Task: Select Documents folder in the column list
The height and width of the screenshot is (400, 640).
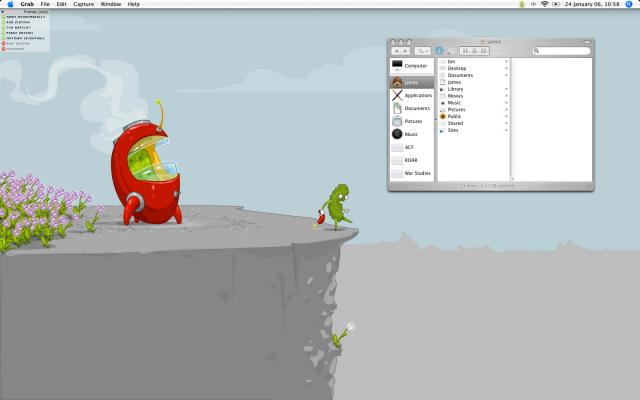Action: [473, 76]
